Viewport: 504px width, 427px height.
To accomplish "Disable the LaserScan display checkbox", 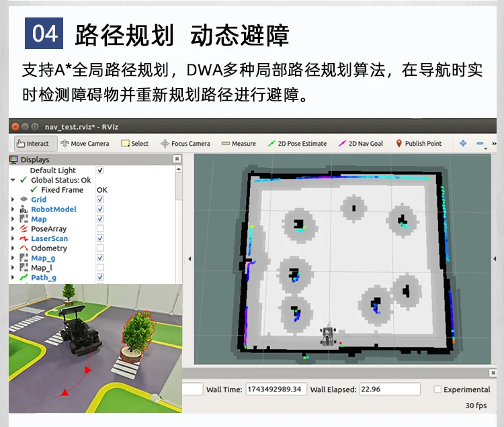I will [x=100, y=238].
